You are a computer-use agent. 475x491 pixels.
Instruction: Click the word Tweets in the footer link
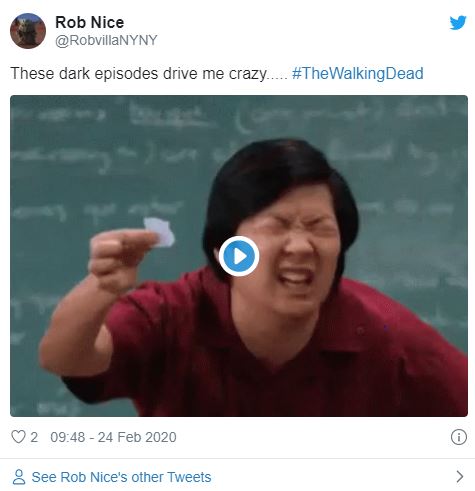click(x=189, y=477)
